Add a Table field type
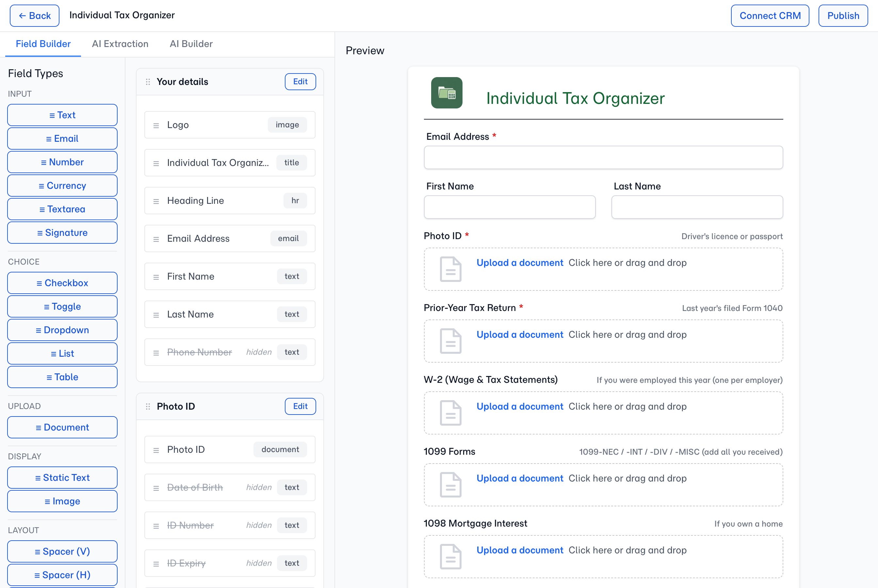The image size is (878, 588). tap(62, 377)
